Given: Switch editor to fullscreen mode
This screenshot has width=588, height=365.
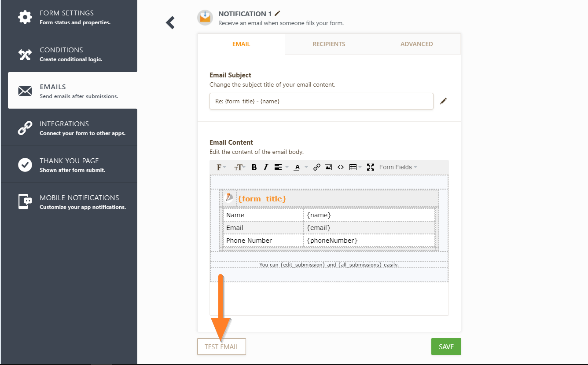Looking at the screenshot, I should click(370, 167).
